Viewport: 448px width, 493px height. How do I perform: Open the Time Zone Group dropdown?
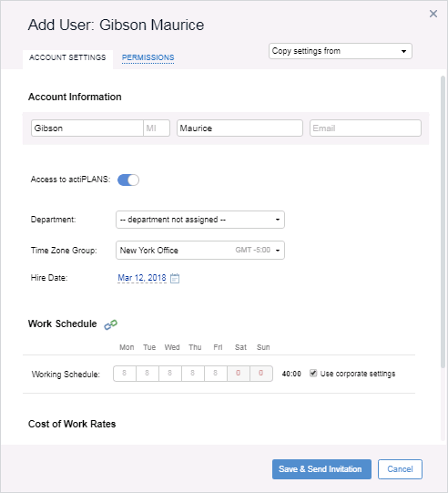coord(200,251)
